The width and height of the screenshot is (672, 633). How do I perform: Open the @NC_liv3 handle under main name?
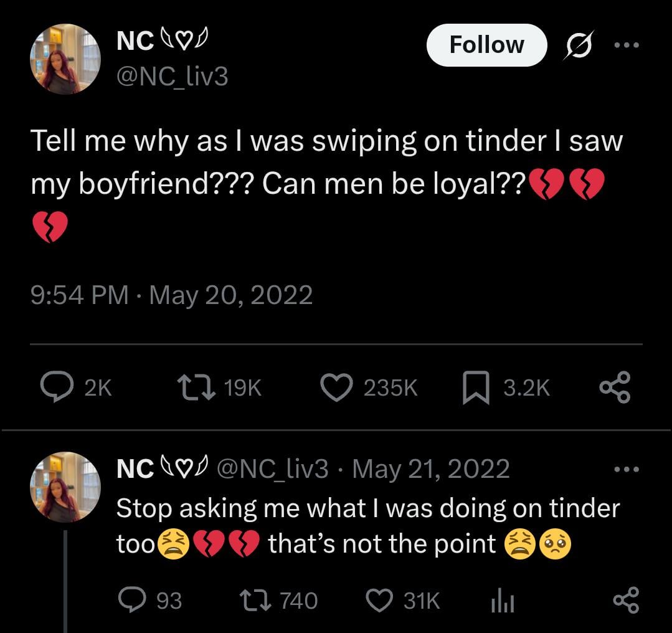[173, 77]
